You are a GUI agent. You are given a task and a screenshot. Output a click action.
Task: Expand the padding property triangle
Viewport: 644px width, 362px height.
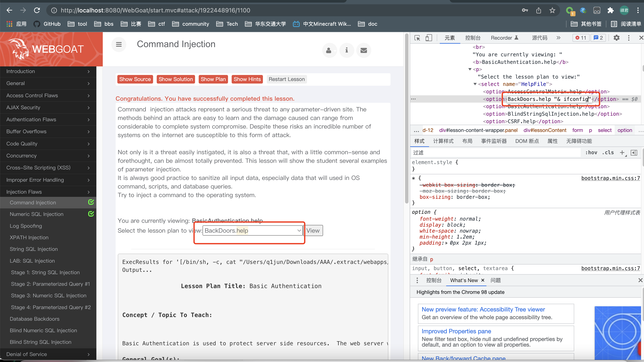point(447,243)
